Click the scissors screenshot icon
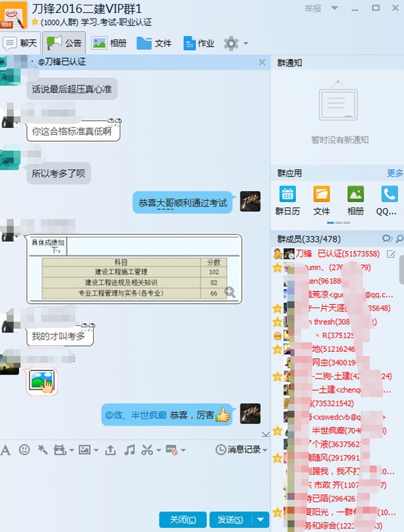 coord(147,450)
